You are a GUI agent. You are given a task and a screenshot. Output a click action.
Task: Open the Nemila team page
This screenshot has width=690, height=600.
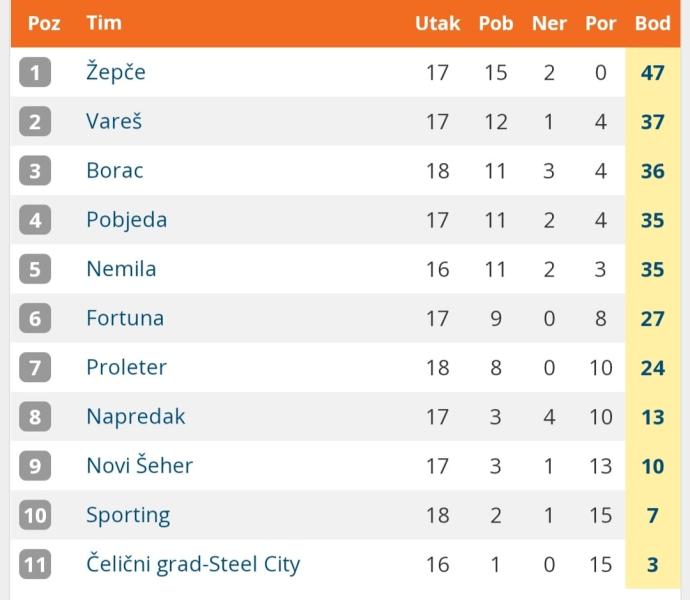coord(121,269)
